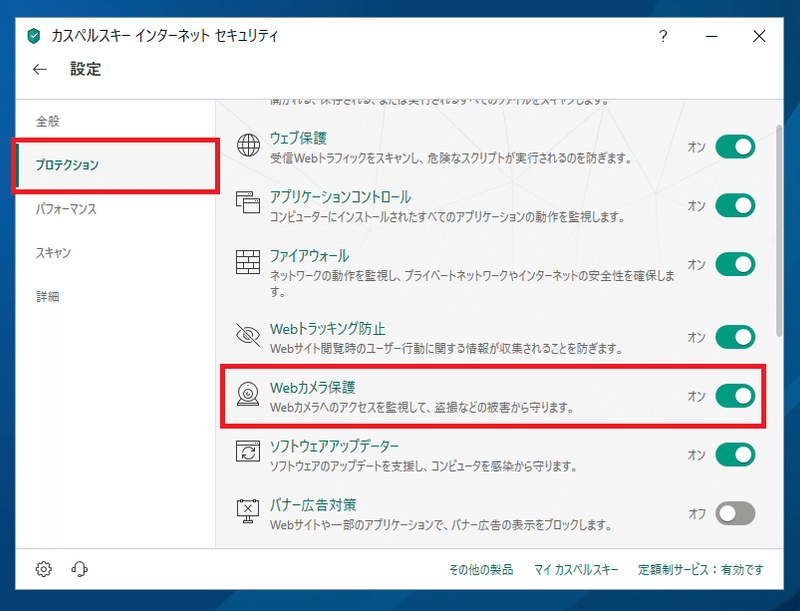This screenshot has width=800, height=611.
Task: Click the その他の製品 link
Action: 481,569
